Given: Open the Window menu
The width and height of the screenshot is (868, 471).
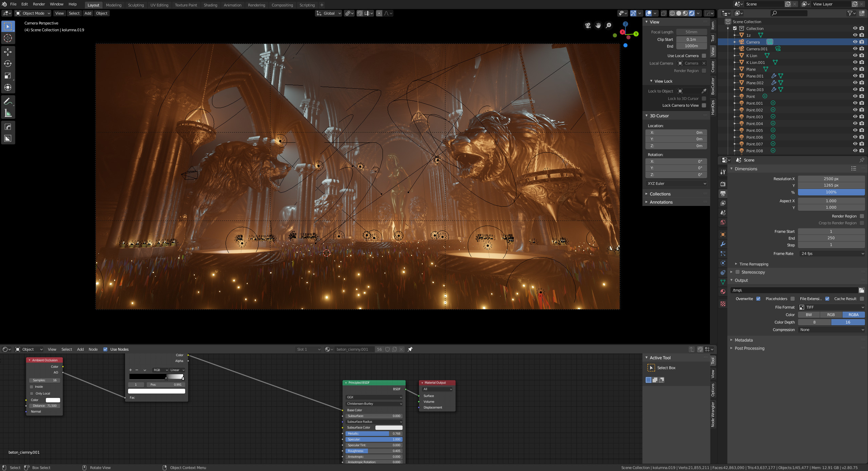Looking at the screenshot, I should 56,4.
